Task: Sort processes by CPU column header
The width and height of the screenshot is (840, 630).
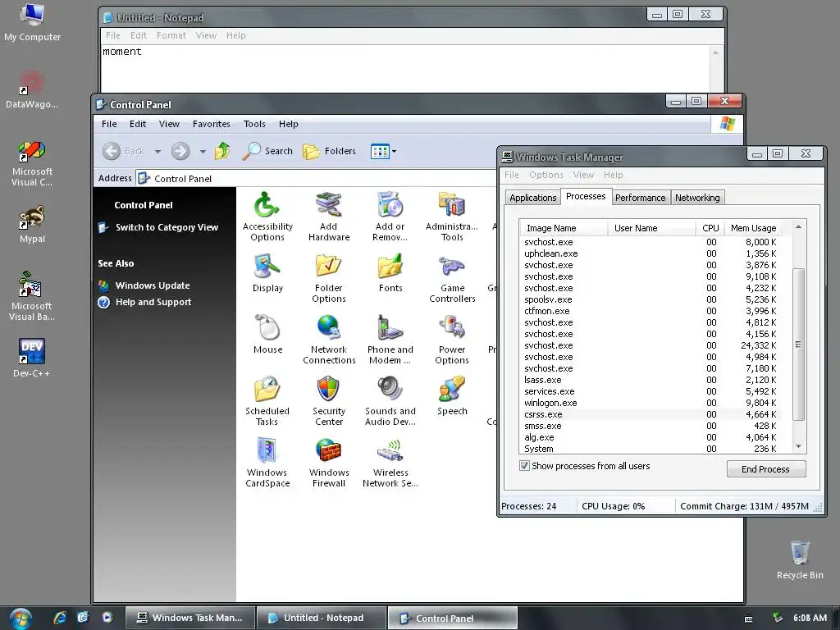Action: point(710,228)
